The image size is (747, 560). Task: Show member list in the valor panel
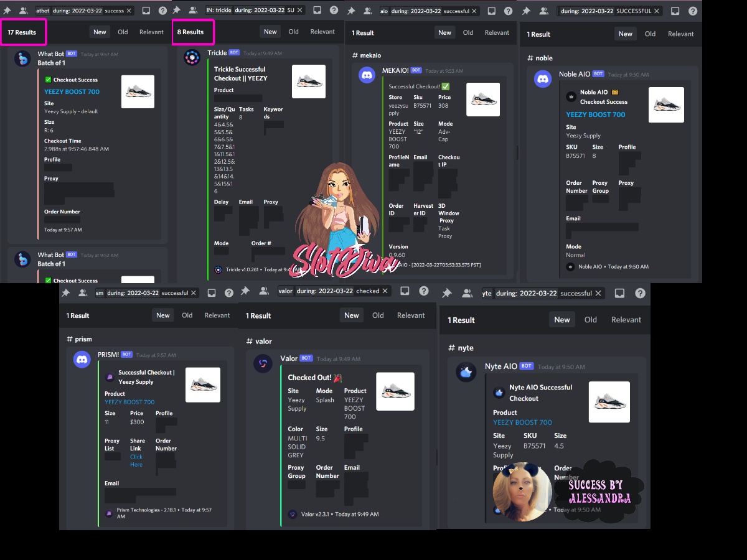click(x=265, y=291)
